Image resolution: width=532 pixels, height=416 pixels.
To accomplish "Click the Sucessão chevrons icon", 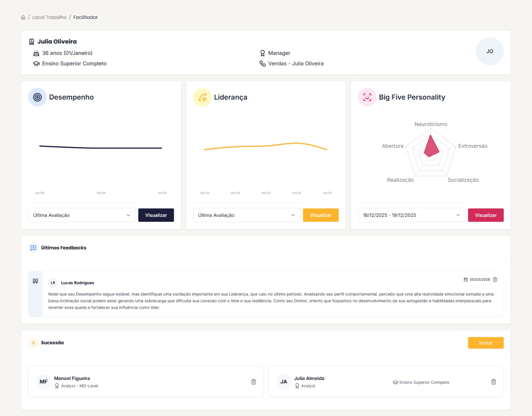I will pyautogui.click(x=33, y=343).
